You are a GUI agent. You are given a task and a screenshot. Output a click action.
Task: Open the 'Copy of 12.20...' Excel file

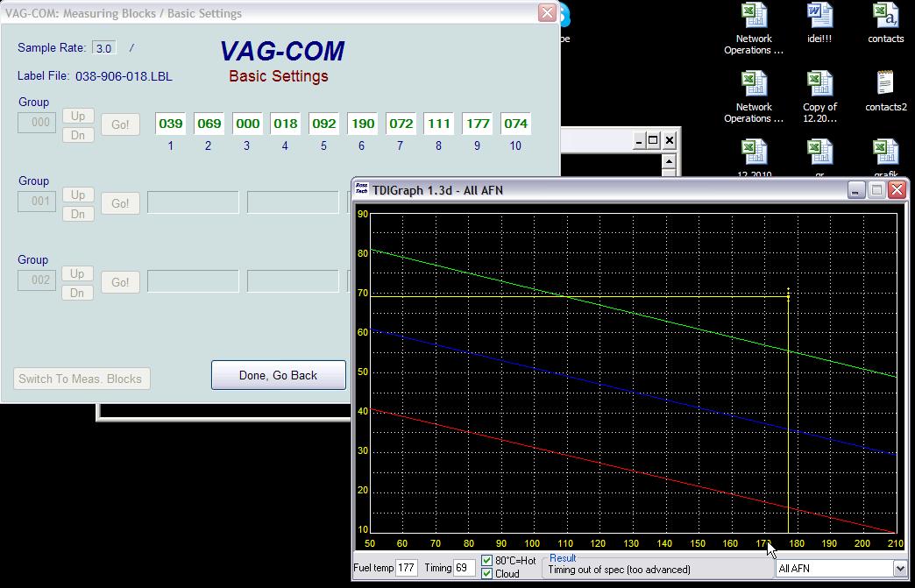tap(819, 85)
